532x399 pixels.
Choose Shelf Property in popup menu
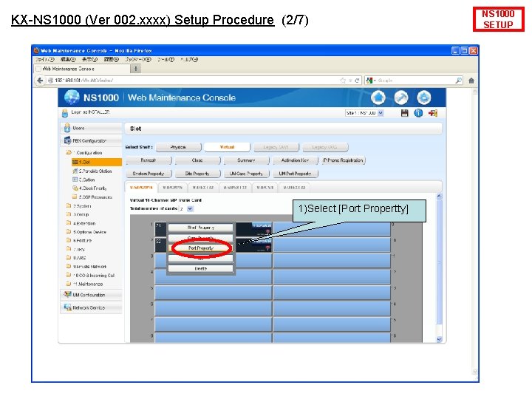[200, 228]
